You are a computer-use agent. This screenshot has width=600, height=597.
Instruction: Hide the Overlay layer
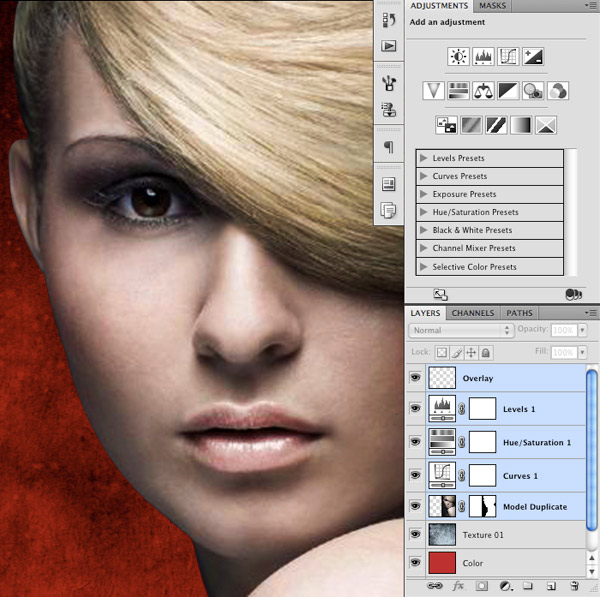(416, 378)
